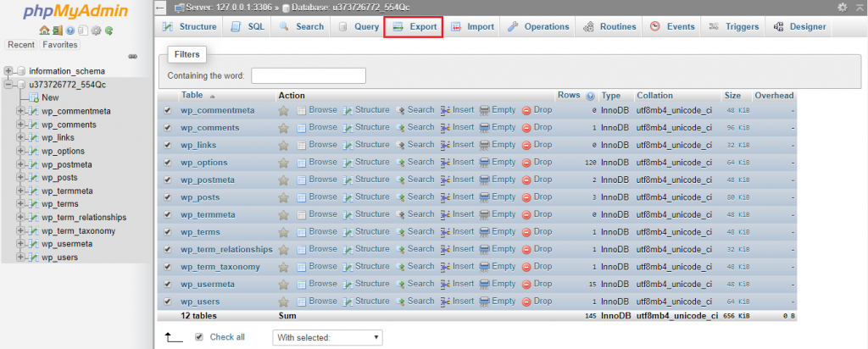The height and width of the screenshot is (349, 868).
Task: Open navigation settings gear in sidebar
Action: [x=97, y=31]
